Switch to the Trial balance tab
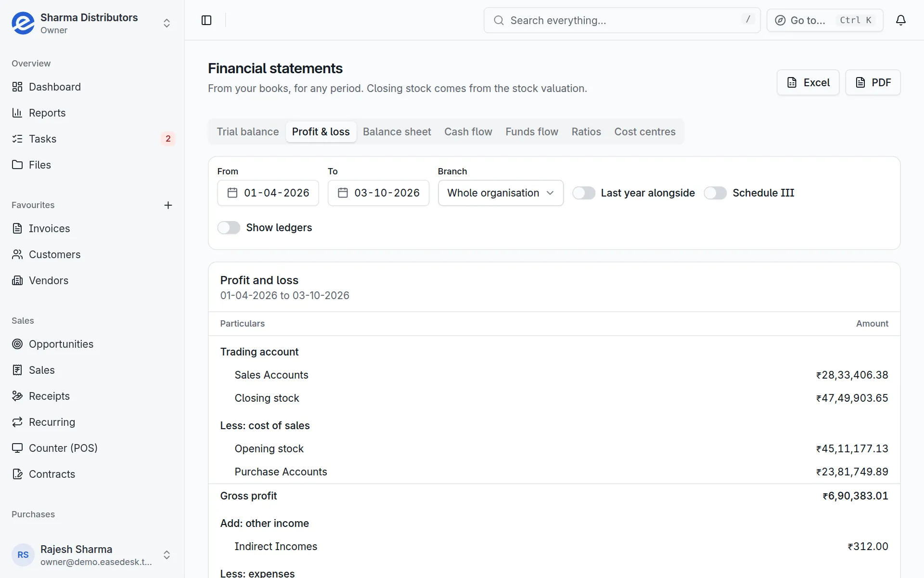 pyautogui.click(x=248, y=132)
